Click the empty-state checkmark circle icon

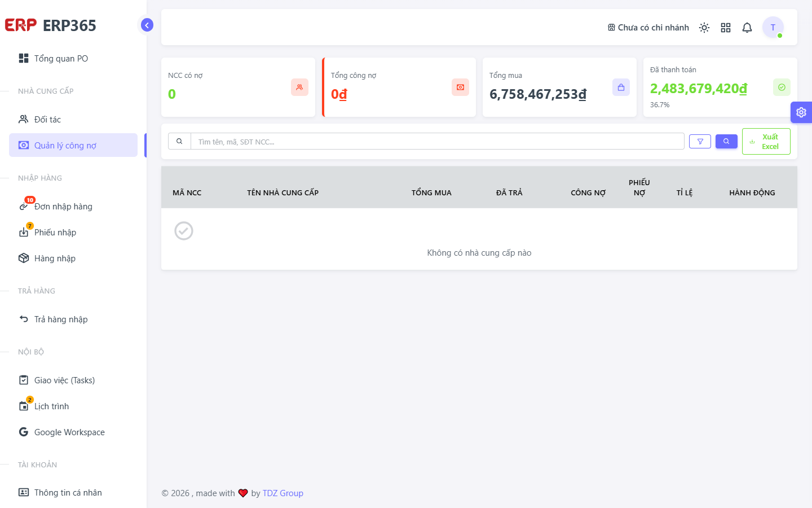[184, 231]
